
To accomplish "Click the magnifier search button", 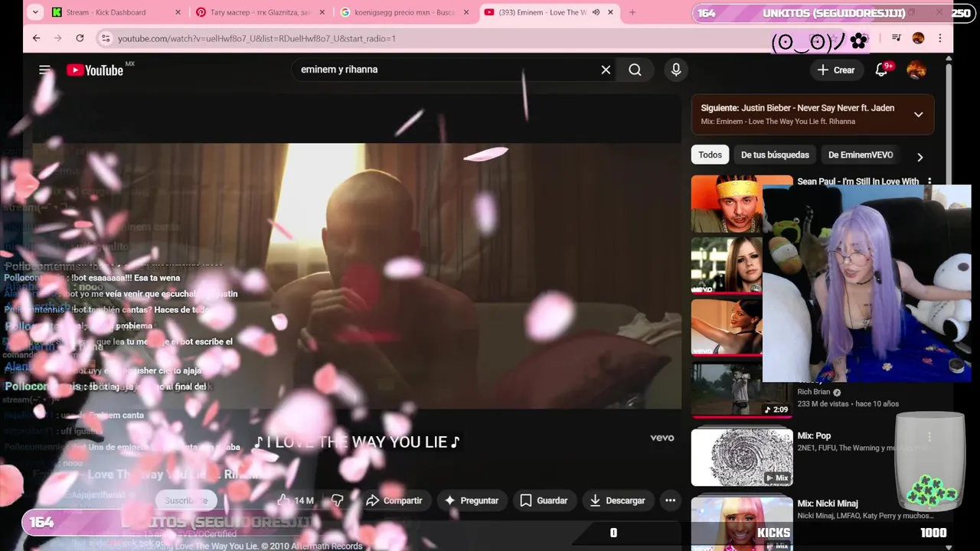I will 635,70.
